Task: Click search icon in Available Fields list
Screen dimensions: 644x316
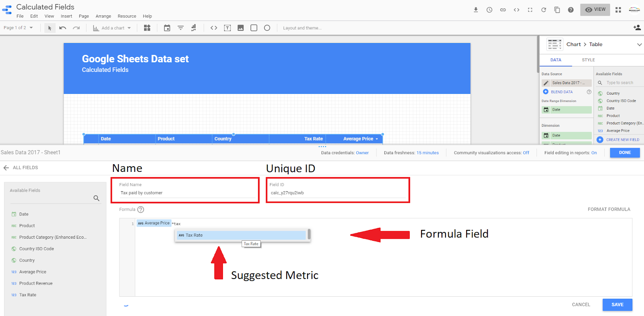Action: (x=96, y=198)
